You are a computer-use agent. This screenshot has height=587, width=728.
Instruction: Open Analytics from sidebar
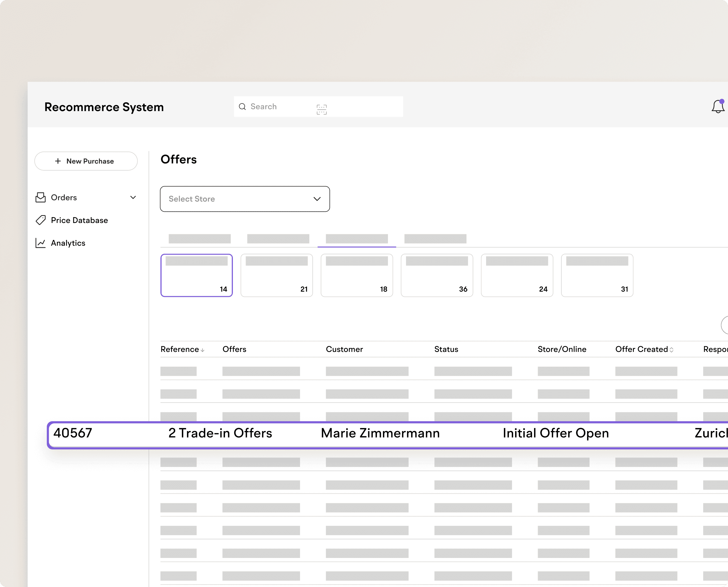68,243
